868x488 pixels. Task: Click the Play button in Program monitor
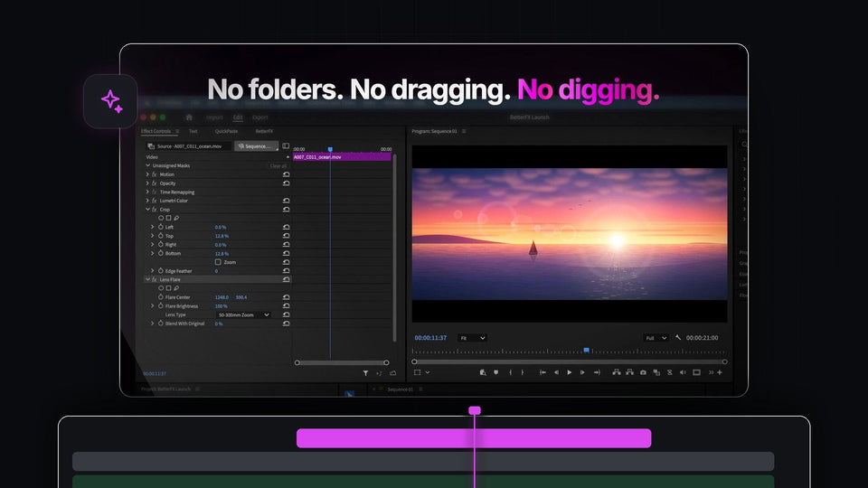[x=569, y=372]
